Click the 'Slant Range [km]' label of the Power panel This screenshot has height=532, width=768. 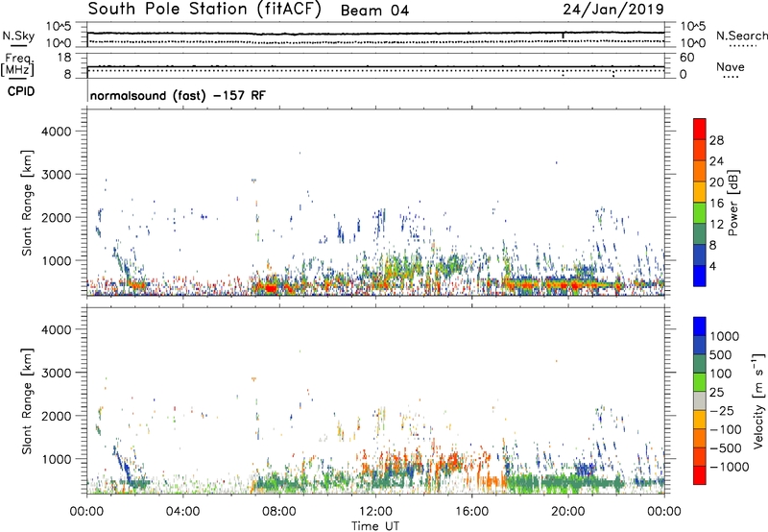[27, 203]
